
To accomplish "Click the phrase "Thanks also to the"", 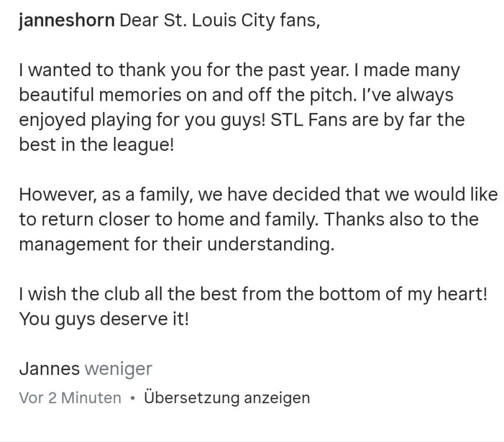I will 401,219.
